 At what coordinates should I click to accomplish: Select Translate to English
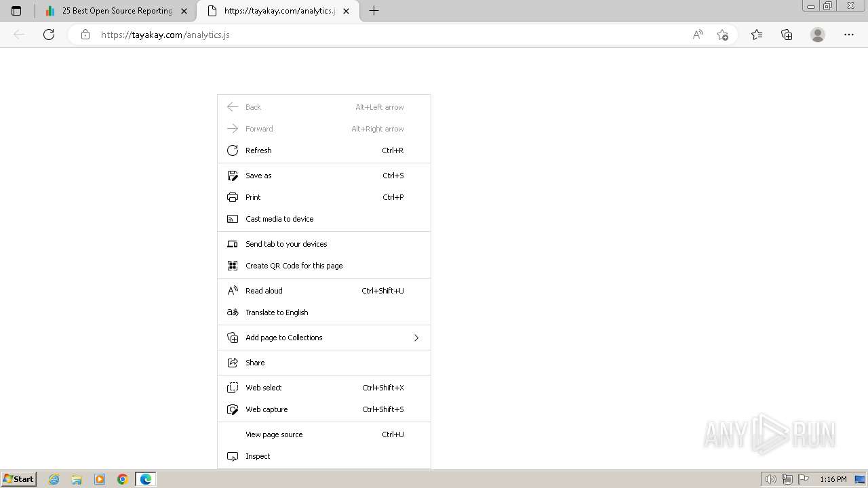click(324, 312)
